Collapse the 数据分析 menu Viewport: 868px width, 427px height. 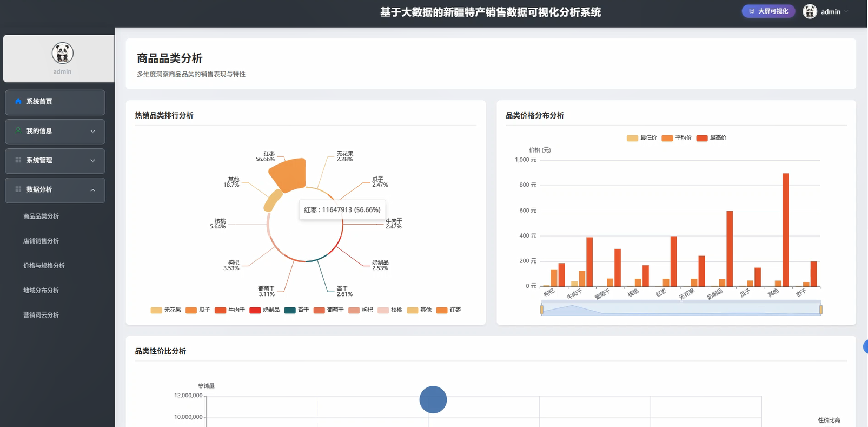pos(55,190)
